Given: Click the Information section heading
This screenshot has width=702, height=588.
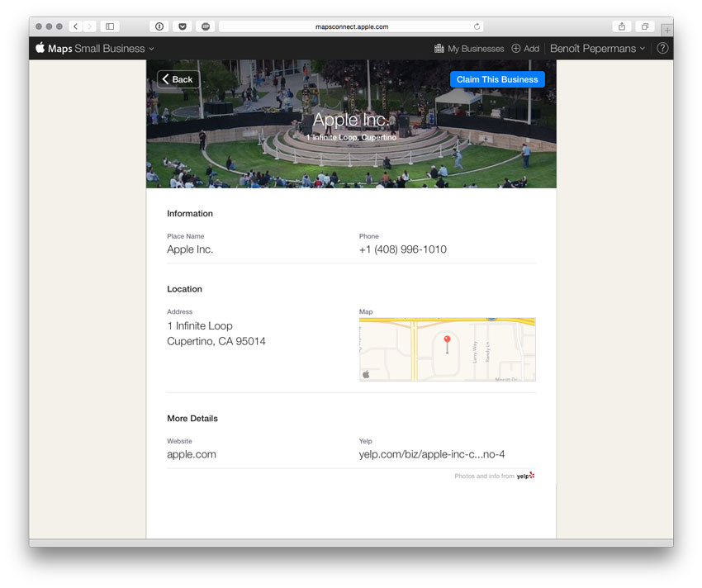Looking at the screenshot, I should pos(190,214).
